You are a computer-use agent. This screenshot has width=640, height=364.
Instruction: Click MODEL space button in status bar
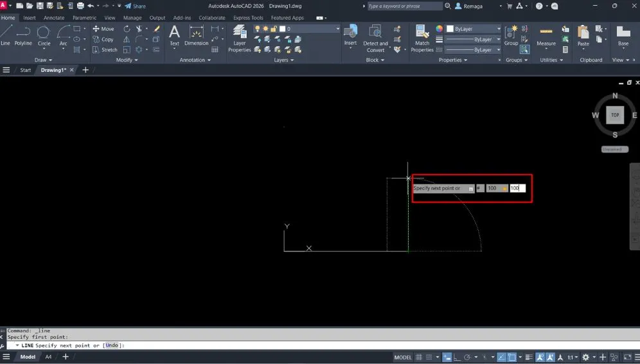pyautogui.click(x=402, y=358)
